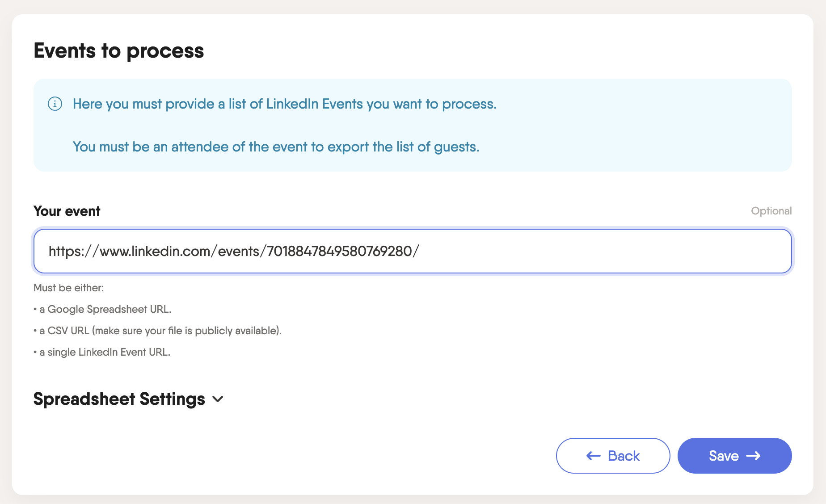Click the Optional label above the input
This screenshot has height=504, width=826.
(771, 210)
